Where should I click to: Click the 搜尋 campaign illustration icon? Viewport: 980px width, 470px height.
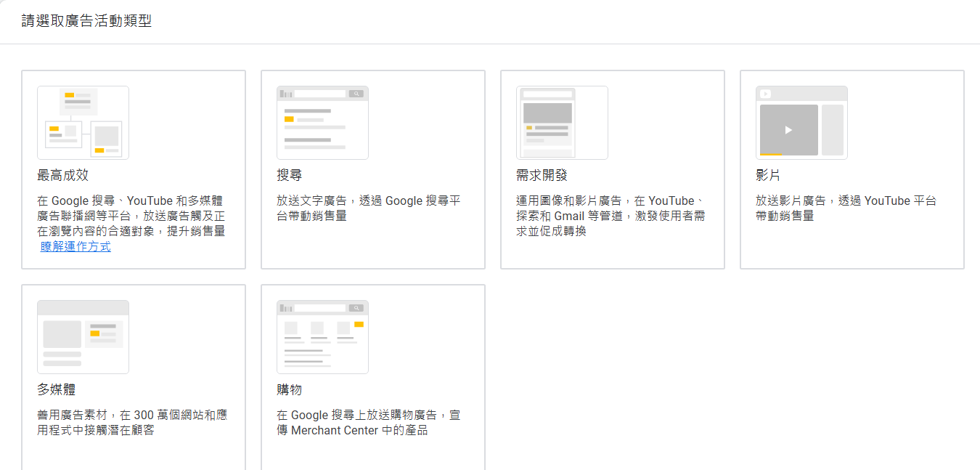click(x=322, y=123)
